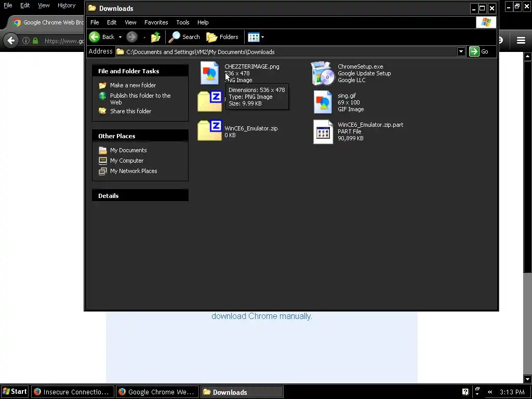Open the Search pane from the toolbar

[184, 37]
